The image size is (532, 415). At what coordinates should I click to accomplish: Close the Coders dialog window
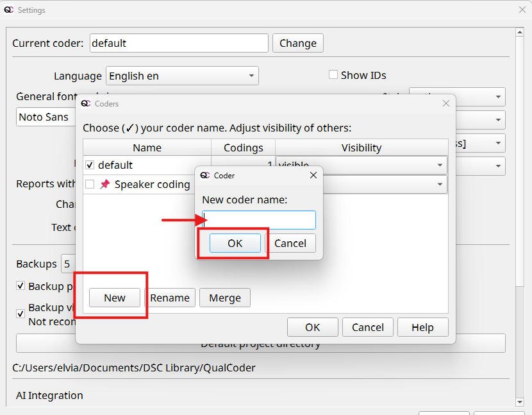pos(446,103)
